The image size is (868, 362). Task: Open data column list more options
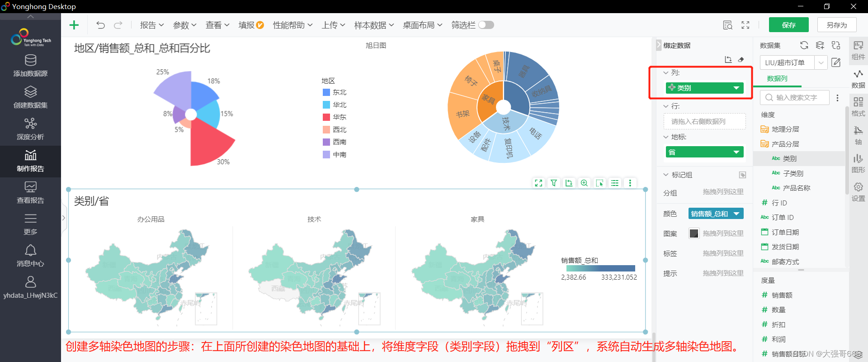[837, 98]
